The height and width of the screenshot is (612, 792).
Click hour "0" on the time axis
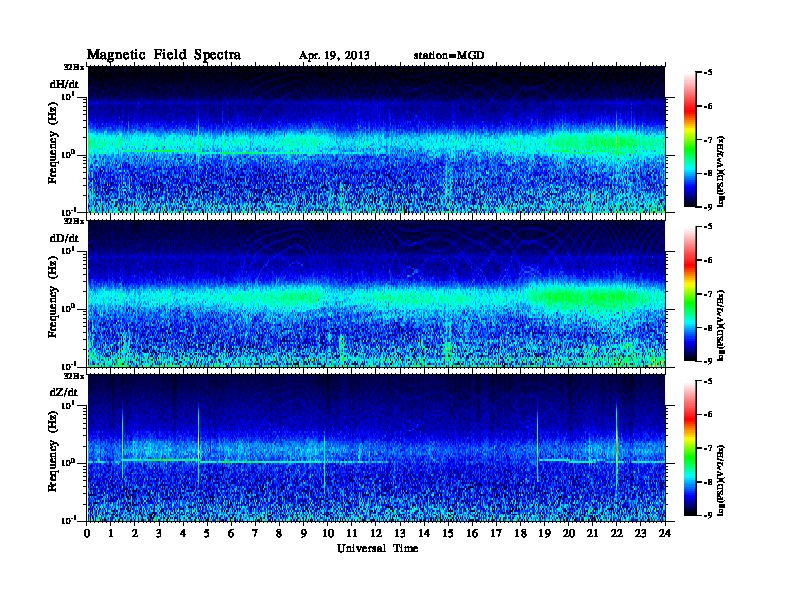click(87, 534)
